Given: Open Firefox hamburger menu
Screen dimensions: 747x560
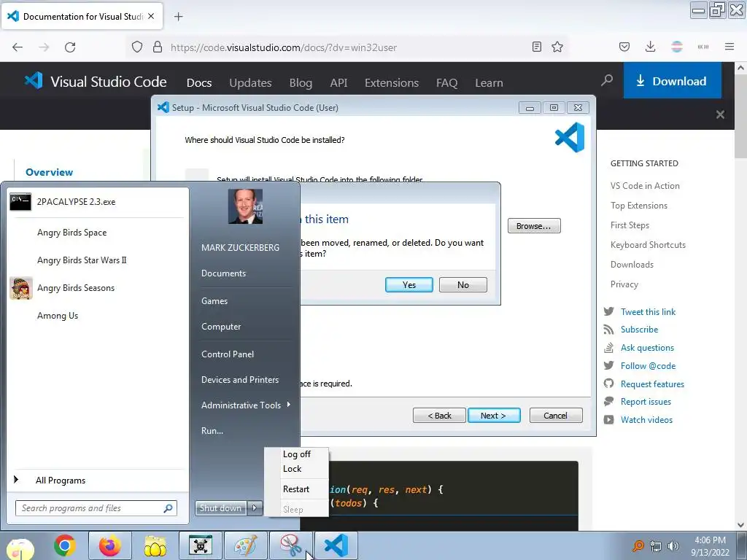Looking at the screenshot, I should pyautogui.click(x=729, y=47).
